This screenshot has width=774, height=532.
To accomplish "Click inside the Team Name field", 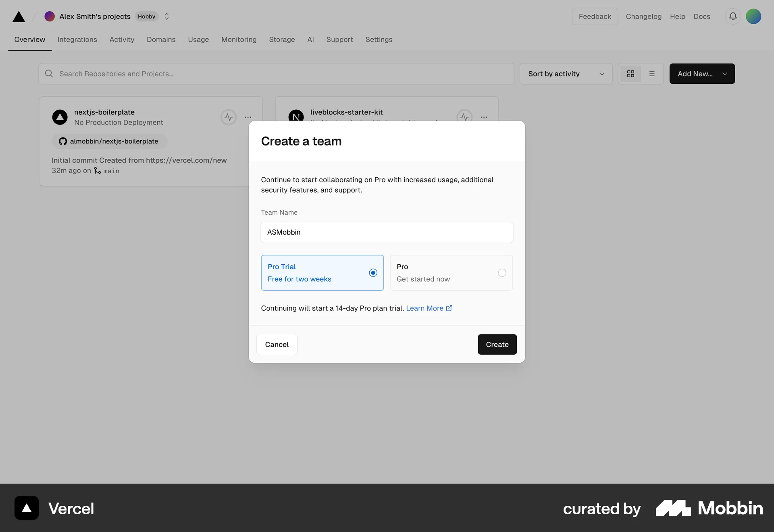I will pos(387,232).
